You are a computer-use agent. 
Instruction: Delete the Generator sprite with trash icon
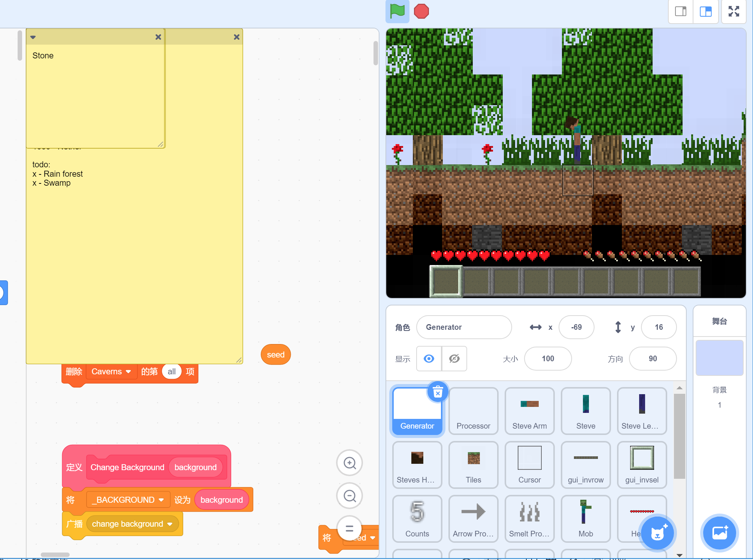438,392
